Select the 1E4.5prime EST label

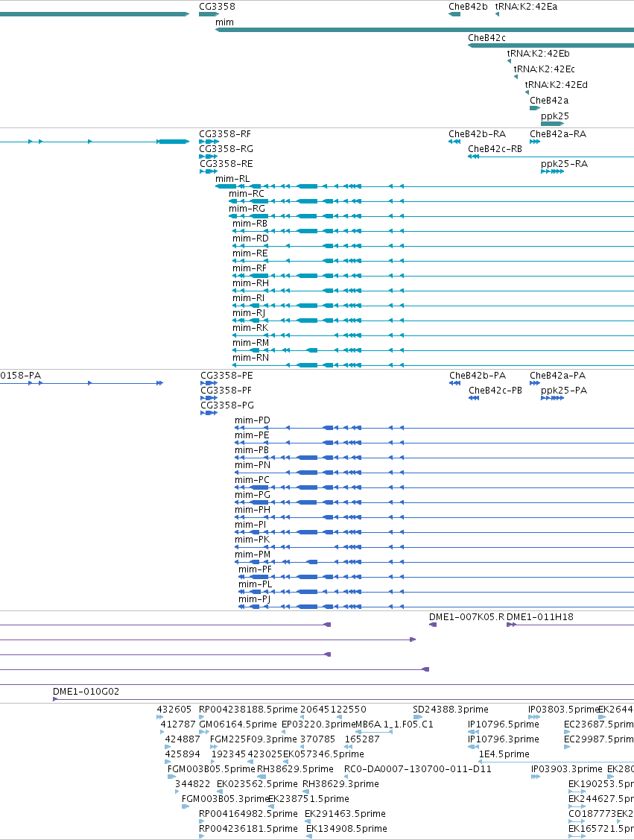(504, 754)
